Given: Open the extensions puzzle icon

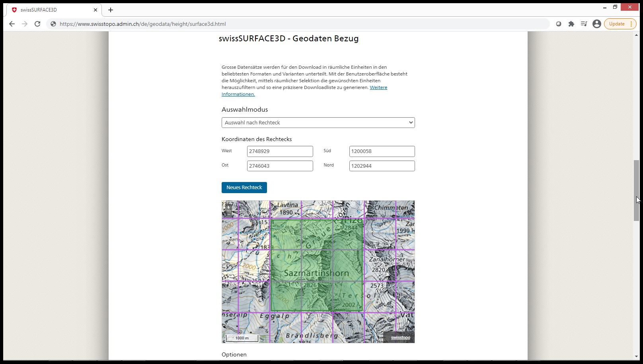Looking at the screenshot, I should click(571, 24).
